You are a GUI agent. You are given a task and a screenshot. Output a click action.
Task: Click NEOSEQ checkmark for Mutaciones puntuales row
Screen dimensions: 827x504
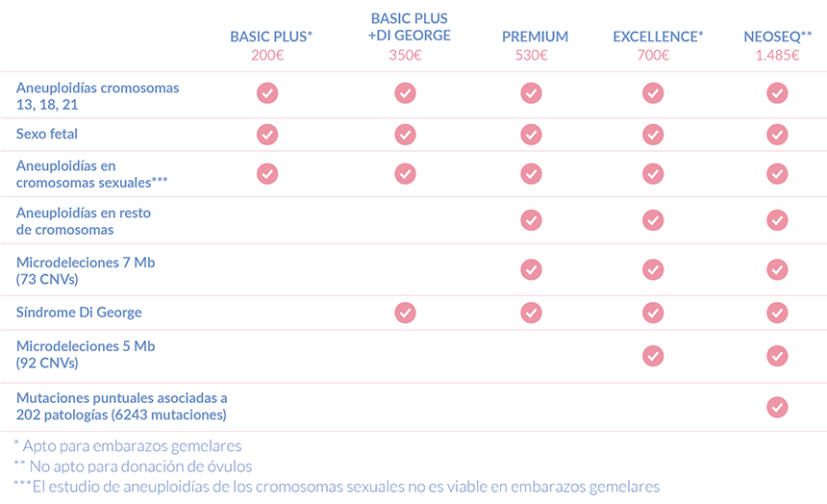(x=777, y=407)
